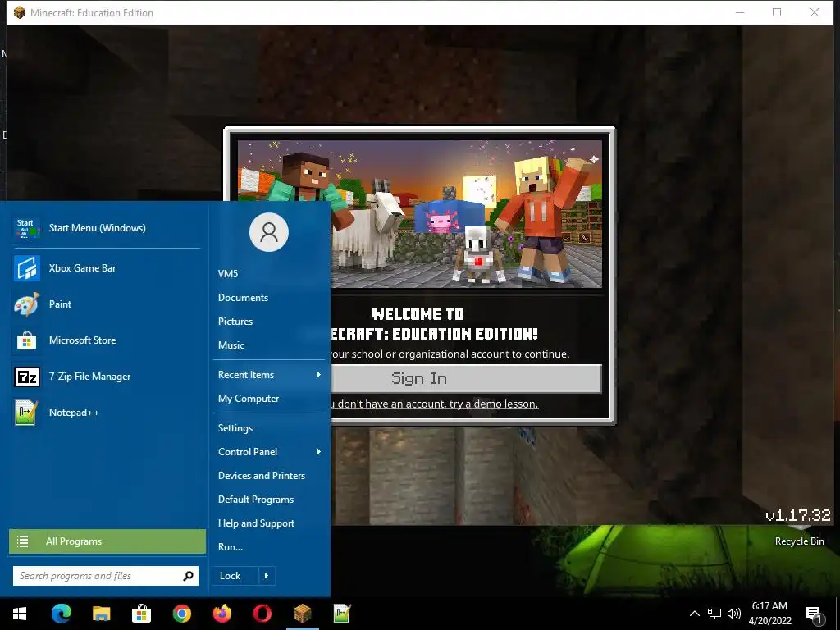Launch 7-Zip File Manager icon
This screenshot has width=840, height=630.
click(x=27, y=377)
